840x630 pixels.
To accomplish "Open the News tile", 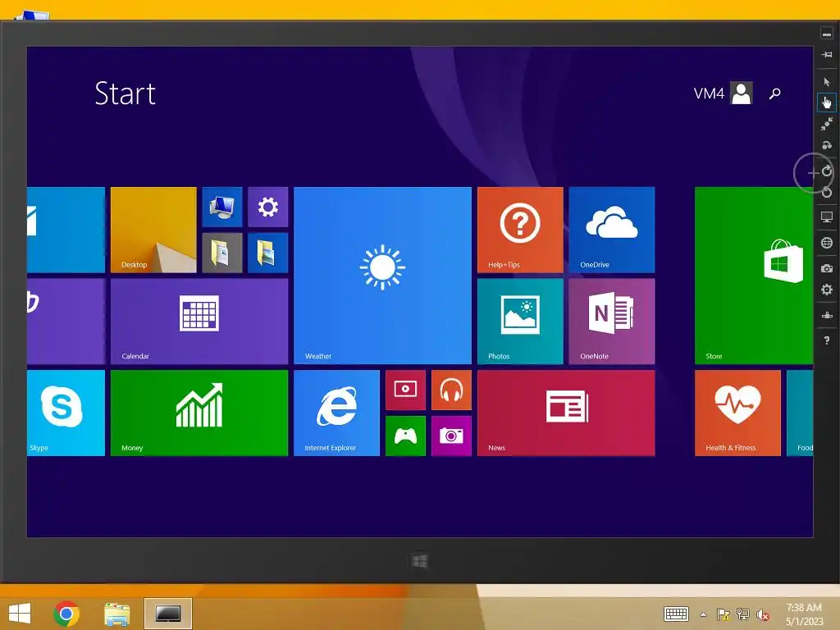I will click(x=566, y=413).
